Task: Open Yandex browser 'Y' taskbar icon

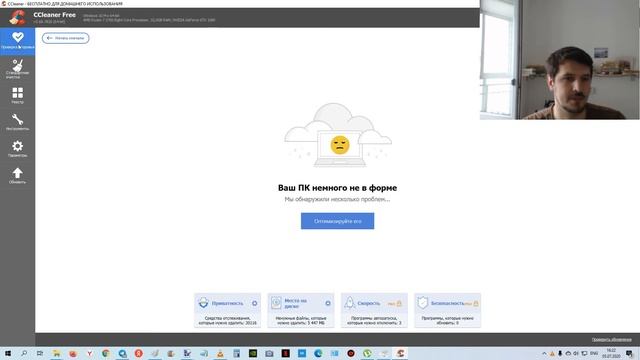Action: click(89, 353)
